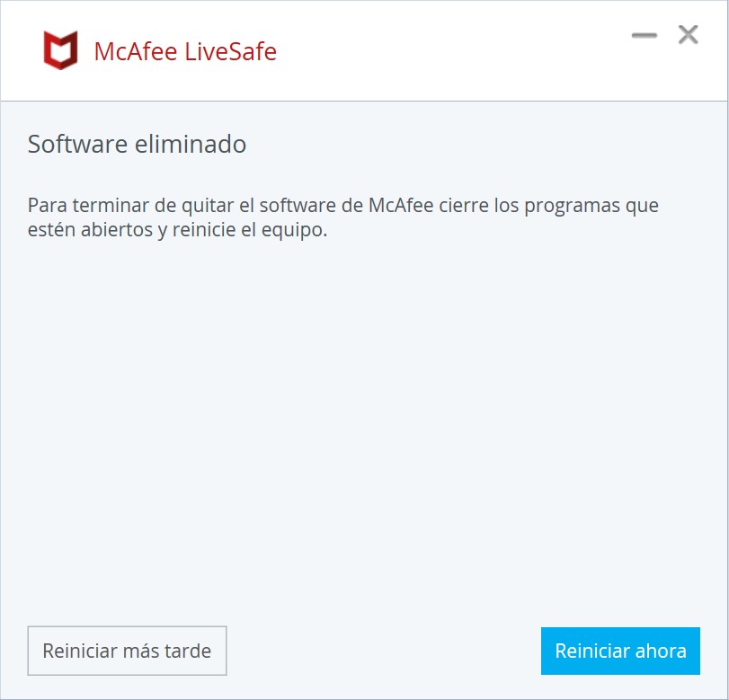Click the shield emblem beside LiveSafe
Image resolution: width=729 pixels, height=700 pixels.
pos(60,50)
